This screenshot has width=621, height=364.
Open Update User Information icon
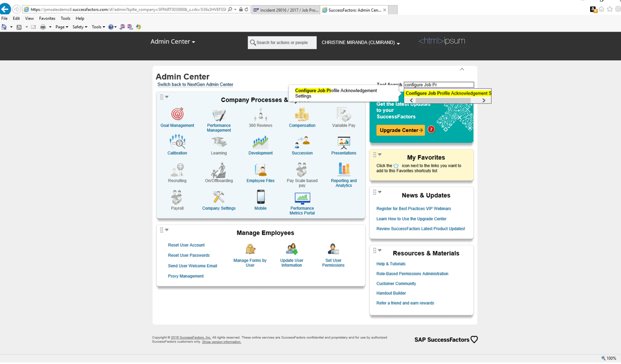click(292, 249)
